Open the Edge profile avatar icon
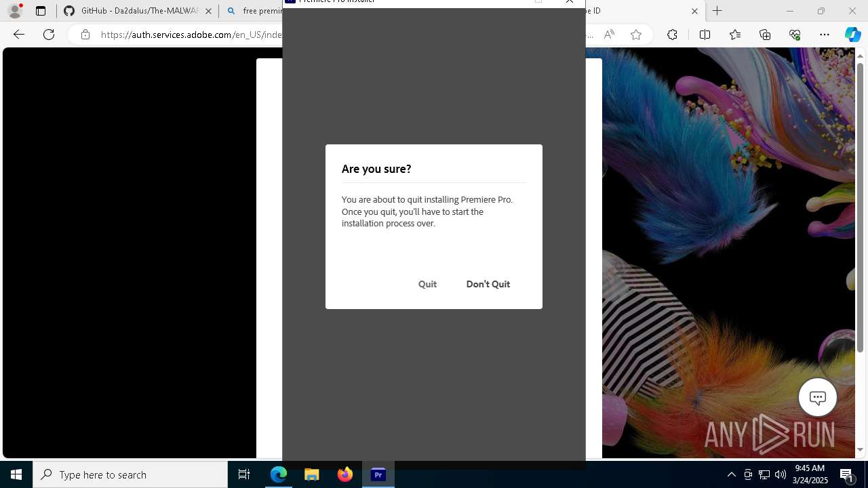Screen dimensions: 868x488 pyautogui.click(x=15, y=11)
